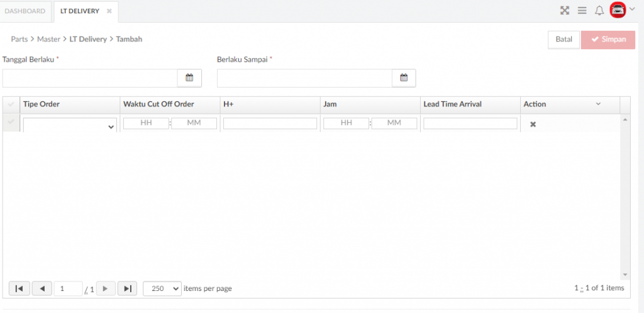Image resolution: width=644 pixels, height=313 pixels.
Task: Open notifications bell icon
Action: 599,11
